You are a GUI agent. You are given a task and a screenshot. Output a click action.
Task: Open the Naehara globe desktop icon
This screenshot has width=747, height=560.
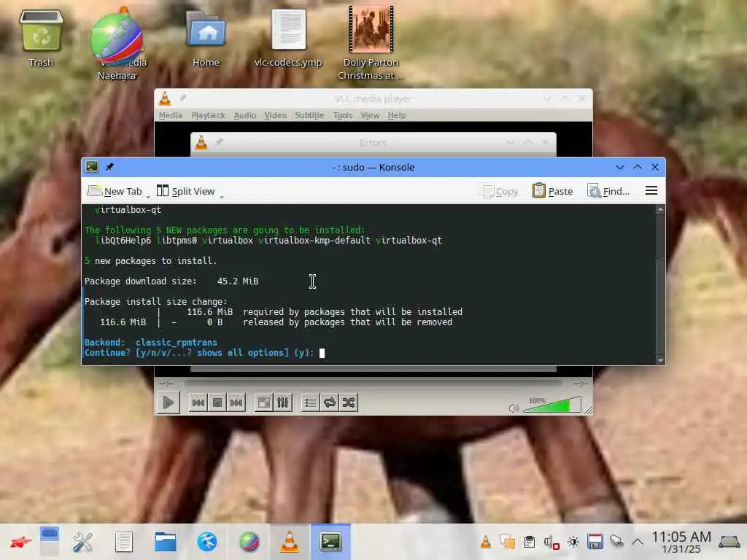[x=117, y=44]
